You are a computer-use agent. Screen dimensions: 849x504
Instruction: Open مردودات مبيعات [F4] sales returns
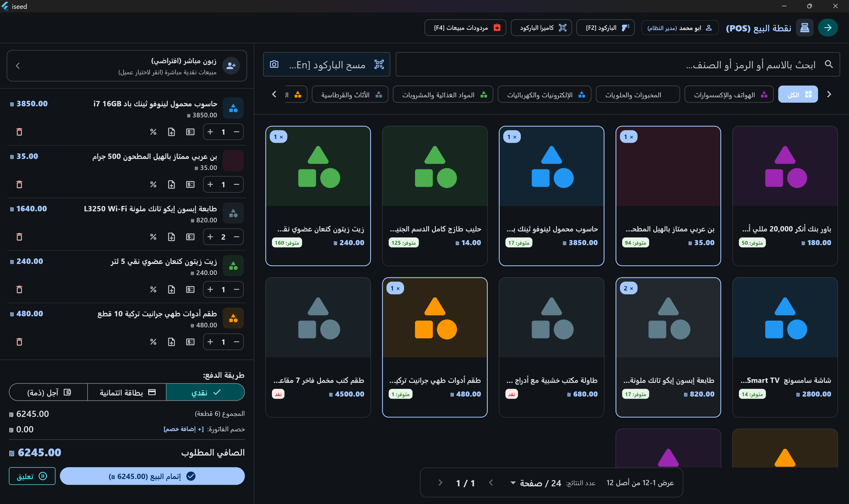click(x=465, y=27)
